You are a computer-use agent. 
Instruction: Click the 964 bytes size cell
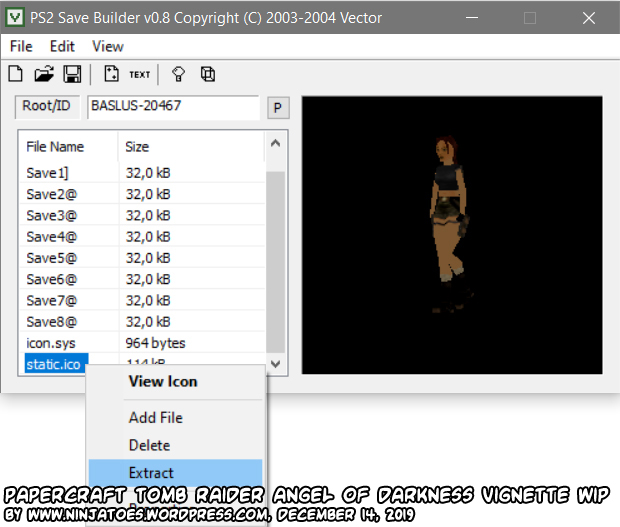[x=155, y=343]
